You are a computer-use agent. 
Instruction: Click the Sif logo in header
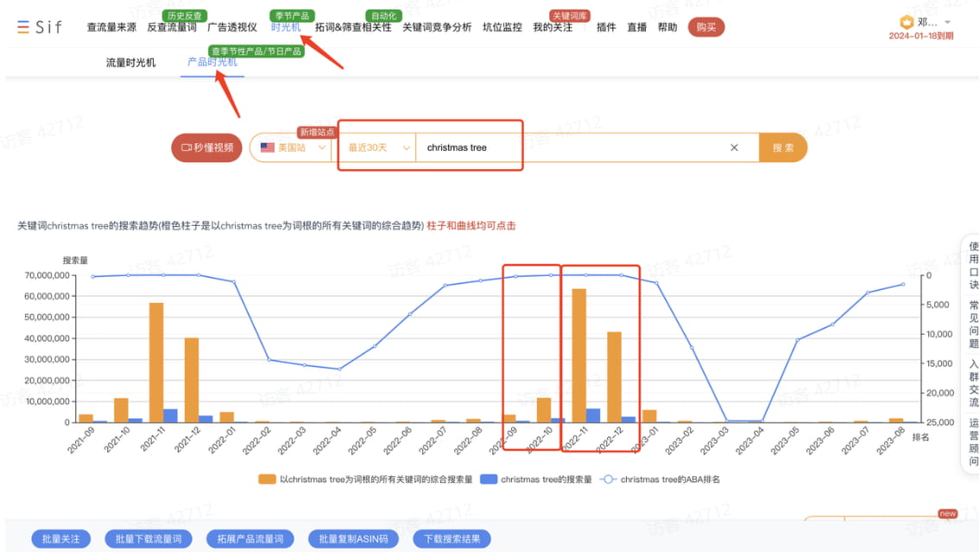(40, 27)
